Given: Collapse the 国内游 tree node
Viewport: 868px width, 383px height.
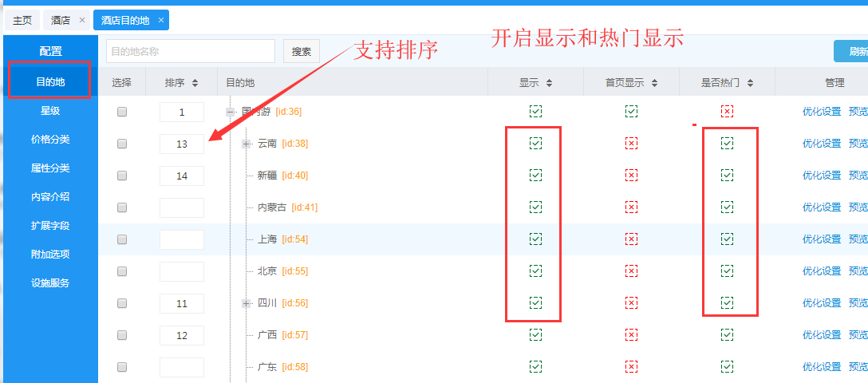Looking at the screenshot, I should 231,112.
